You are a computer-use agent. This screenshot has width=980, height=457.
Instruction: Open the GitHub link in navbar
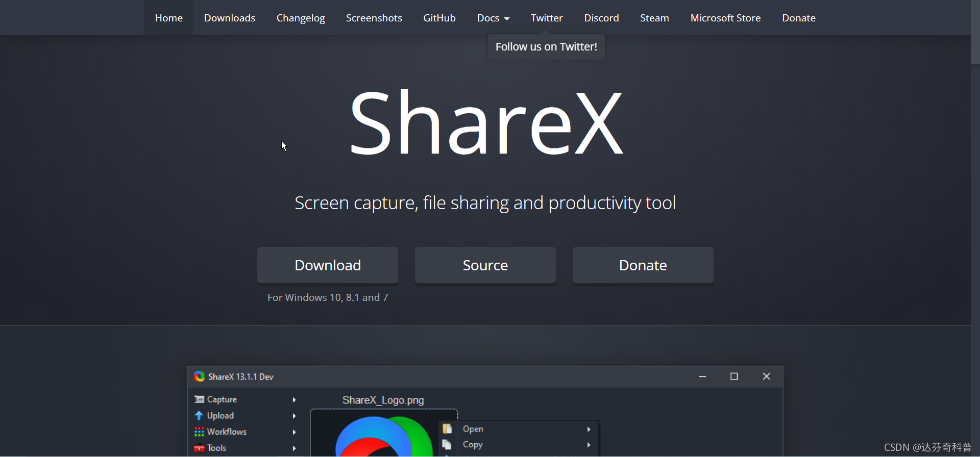pyautogui.click(x=439, y=18)
